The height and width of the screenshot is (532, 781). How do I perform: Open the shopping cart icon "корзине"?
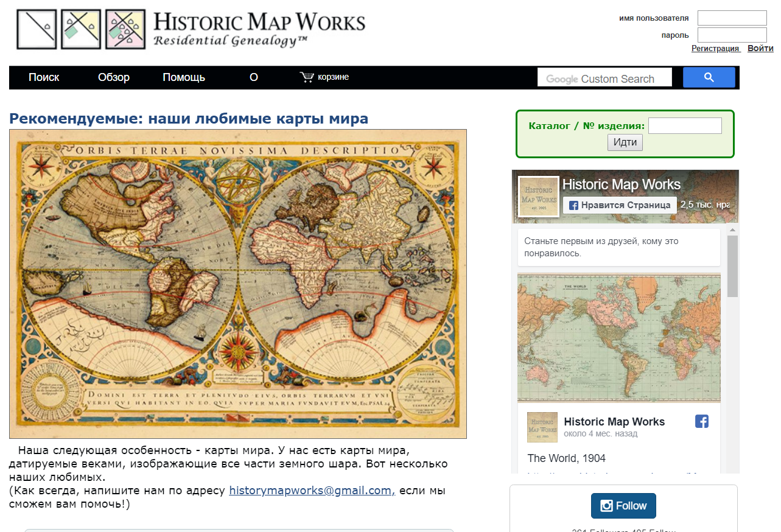tap(324, 77)
